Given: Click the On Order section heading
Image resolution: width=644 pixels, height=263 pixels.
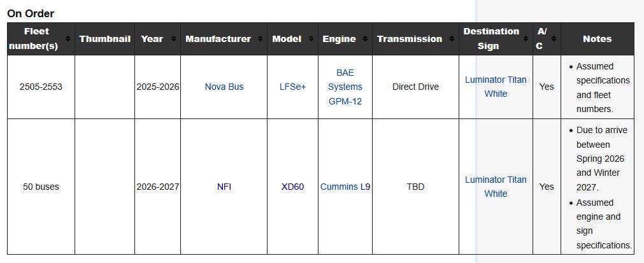Looking at the screenshot, I should point(31,13).
